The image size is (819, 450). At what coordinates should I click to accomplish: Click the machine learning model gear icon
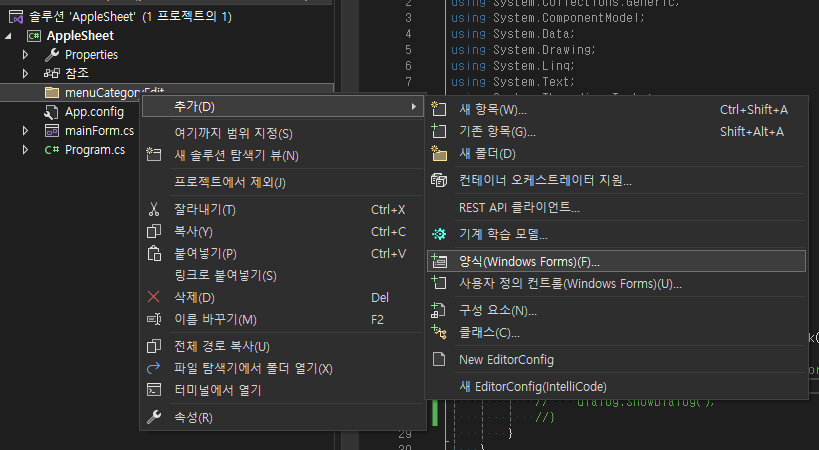439,234
